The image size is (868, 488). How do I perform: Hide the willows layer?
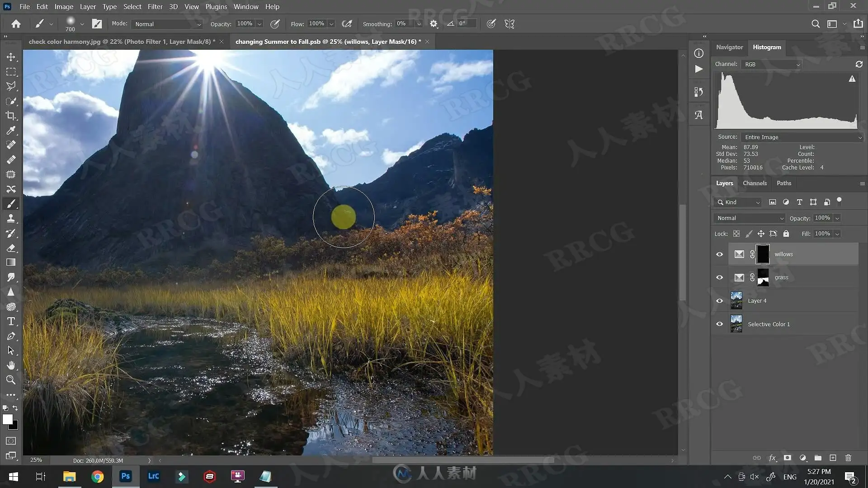[x=720, y=254]
